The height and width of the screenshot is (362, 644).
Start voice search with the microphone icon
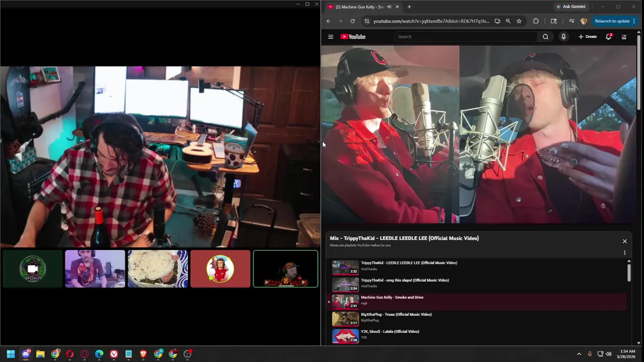click(x=563, y=37)
